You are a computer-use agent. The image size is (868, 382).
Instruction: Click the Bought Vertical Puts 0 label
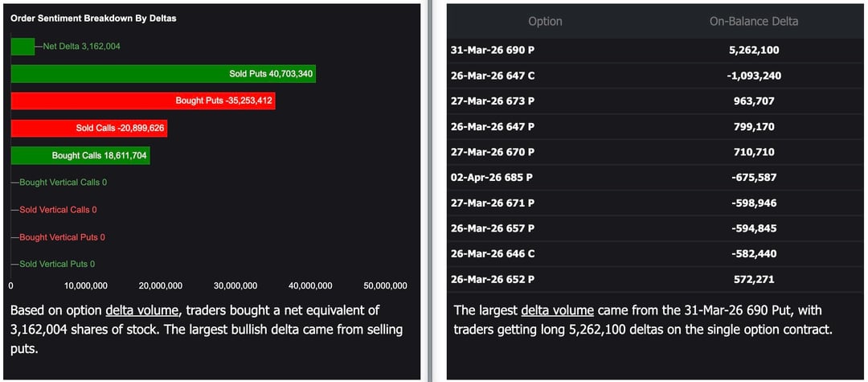62,237
